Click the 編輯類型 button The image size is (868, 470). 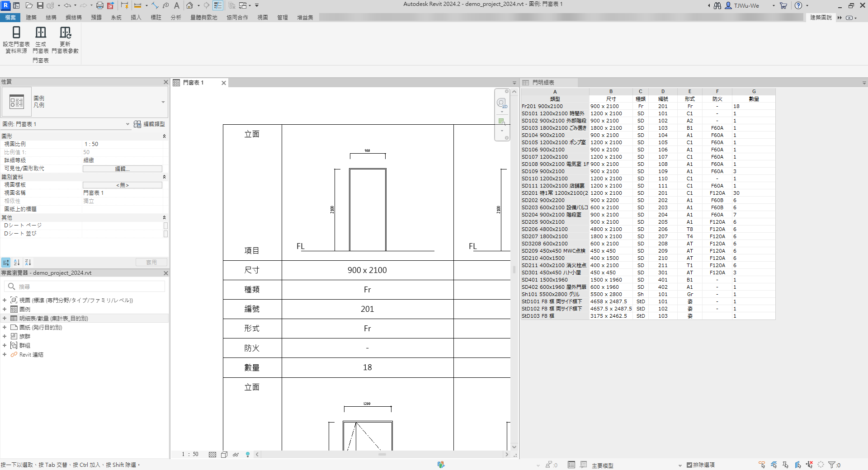click(x=150, y=124)
